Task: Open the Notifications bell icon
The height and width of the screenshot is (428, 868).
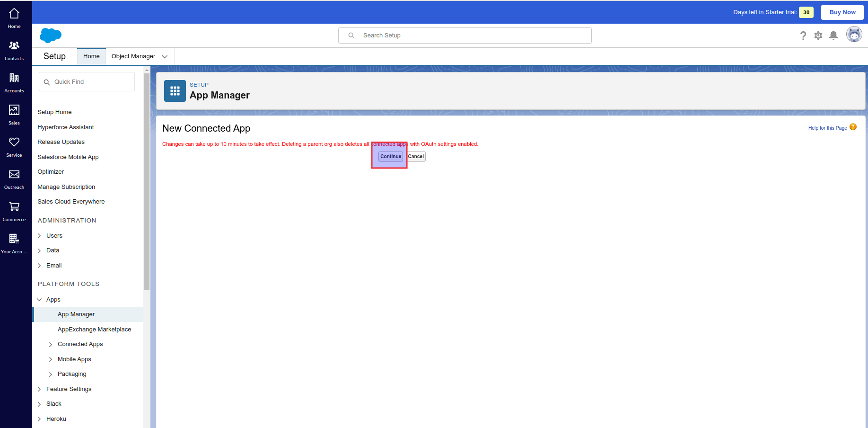Action: pos(833,36)
